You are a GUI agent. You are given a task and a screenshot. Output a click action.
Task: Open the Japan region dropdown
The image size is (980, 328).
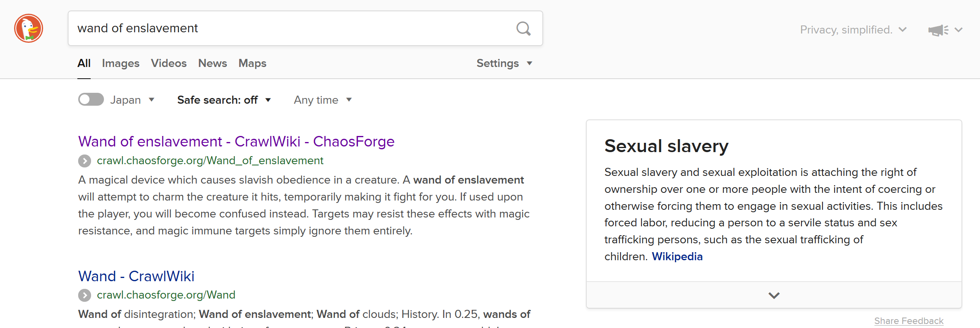133,100
